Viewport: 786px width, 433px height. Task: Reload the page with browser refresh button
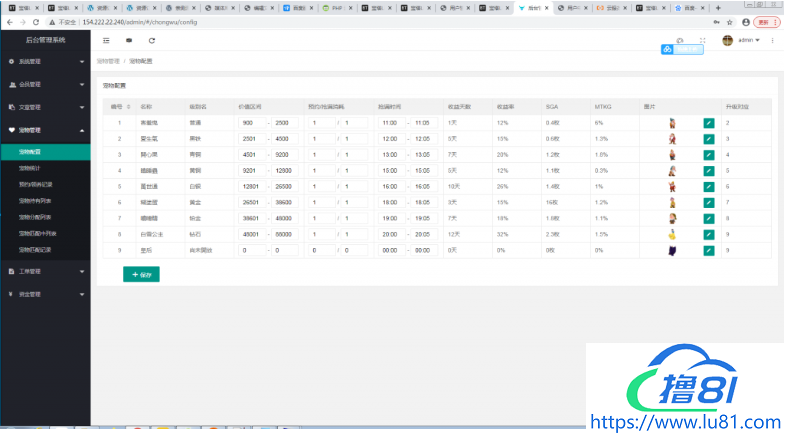tap(37, 21)
